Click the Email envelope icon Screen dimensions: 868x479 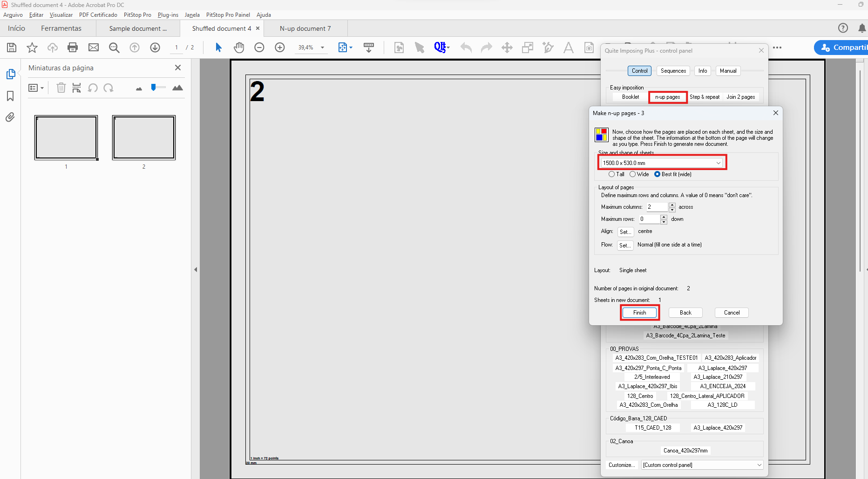[x=94, y=48]
